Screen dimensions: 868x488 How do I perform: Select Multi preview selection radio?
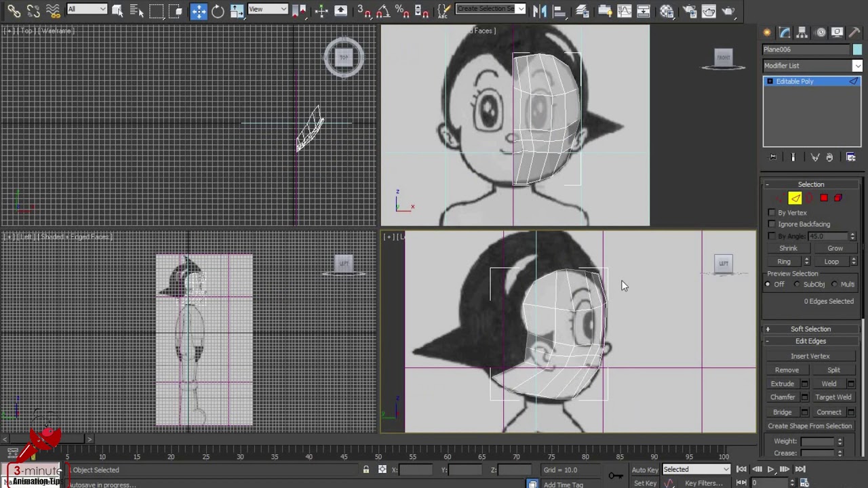point(835,285)
